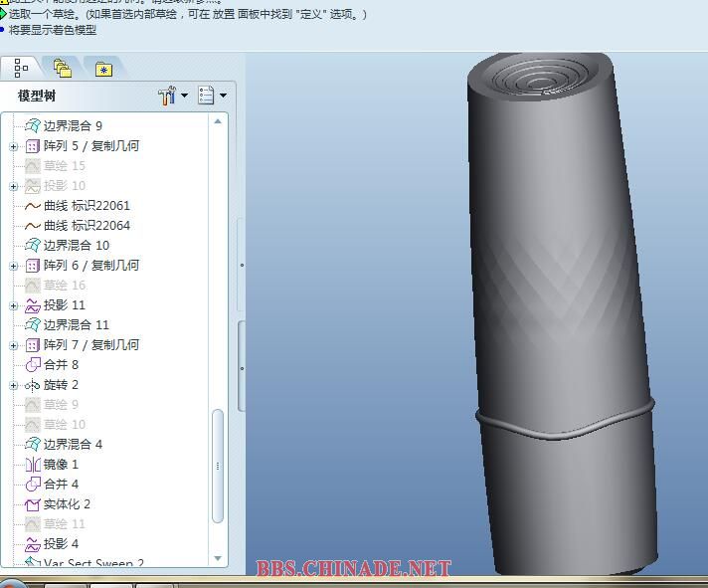Screen dimensions: 708x588
Task: Open the model tree Settings tool icon
Action: [x=168, y=96]
